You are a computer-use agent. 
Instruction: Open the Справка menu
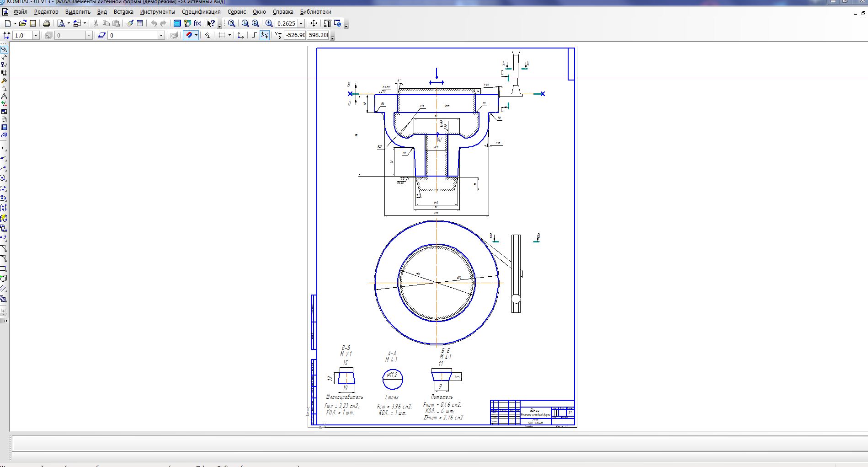[283, 12]
